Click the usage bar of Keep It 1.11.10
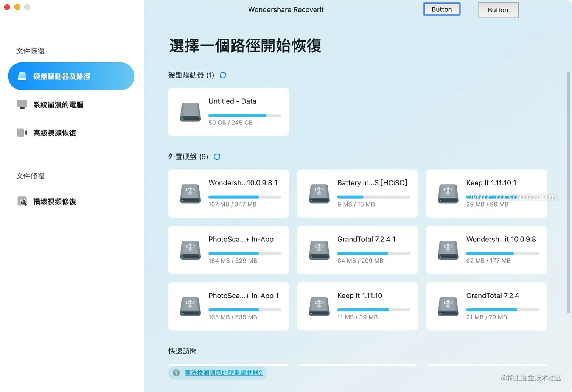 click(x=374, y=310)
